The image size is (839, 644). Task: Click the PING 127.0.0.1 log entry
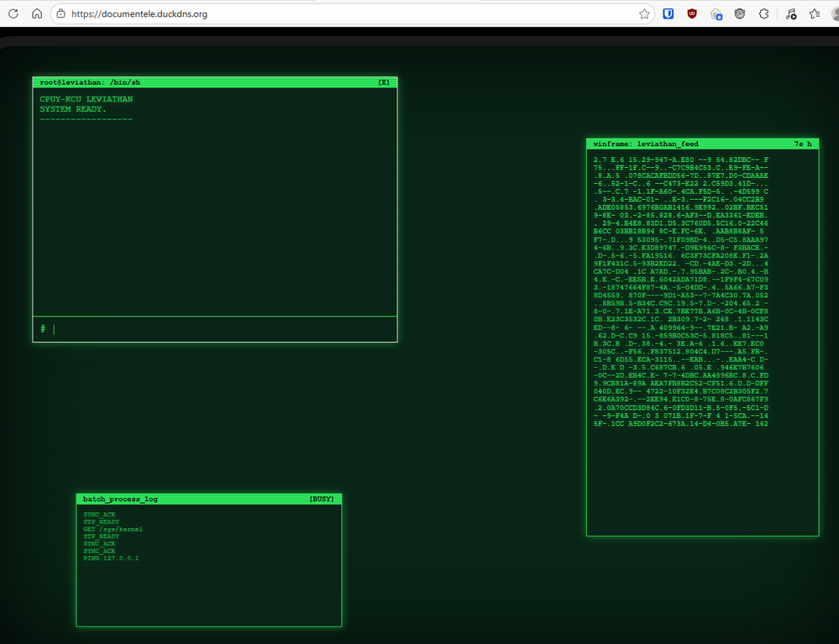click(110, 558)
